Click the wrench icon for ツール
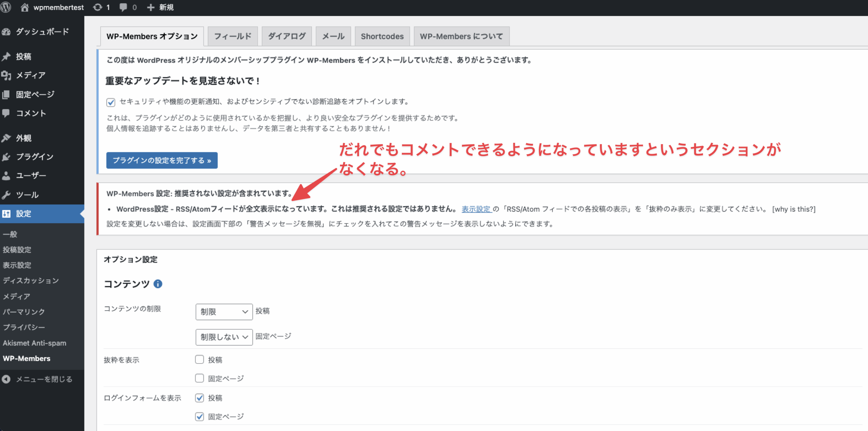Viewport: 868px width, 431px height. coord(6,195)
